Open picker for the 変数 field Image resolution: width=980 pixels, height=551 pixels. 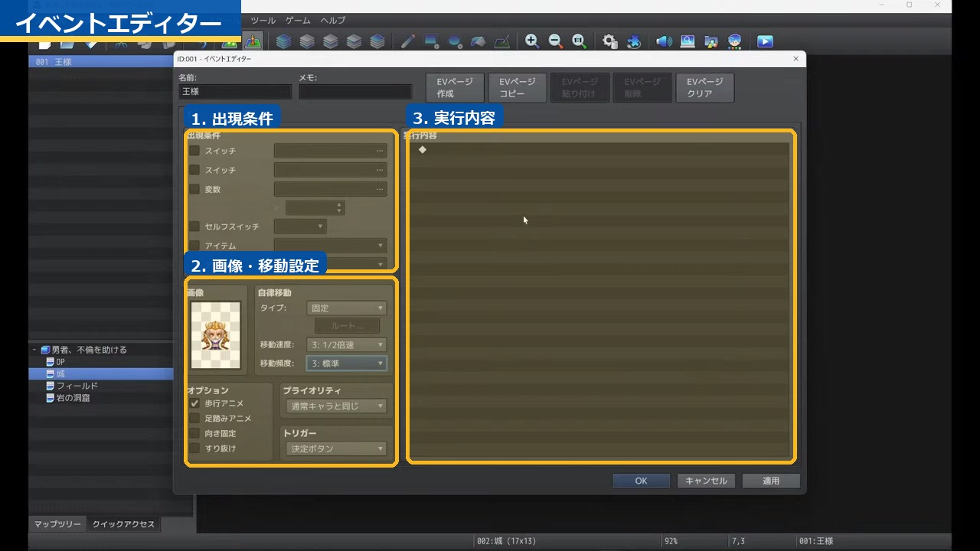379,189
